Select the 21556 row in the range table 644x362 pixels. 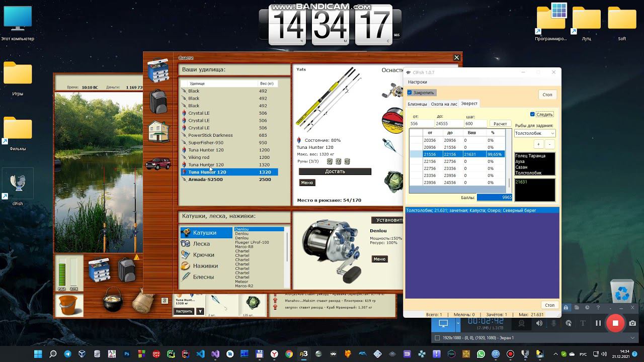[x=457, y=154]
